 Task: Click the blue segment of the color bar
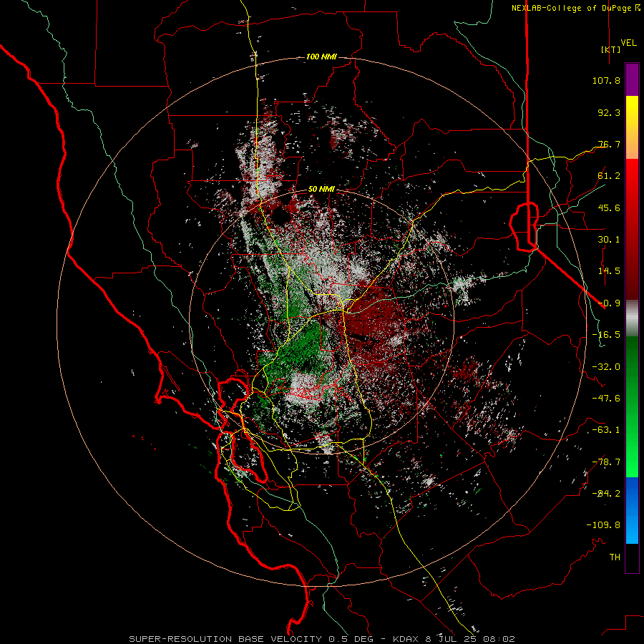click(632, 510)
